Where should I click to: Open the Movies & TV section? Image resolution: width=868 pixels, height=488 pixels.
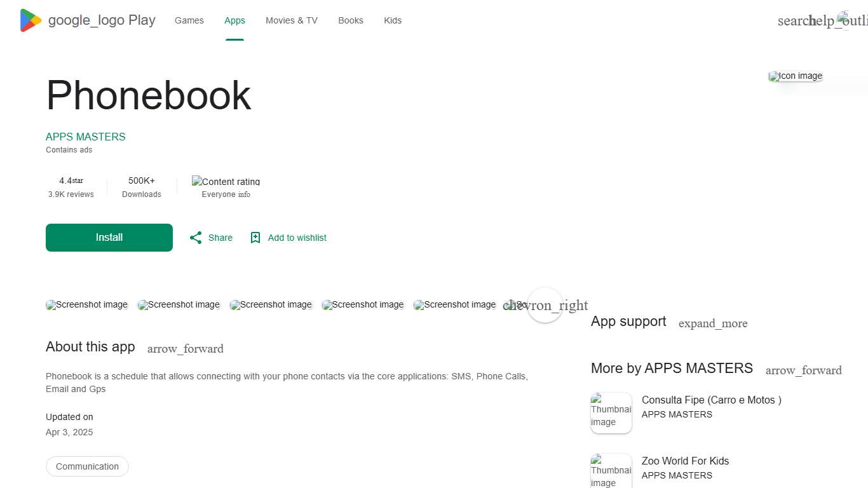coord(291,20)
